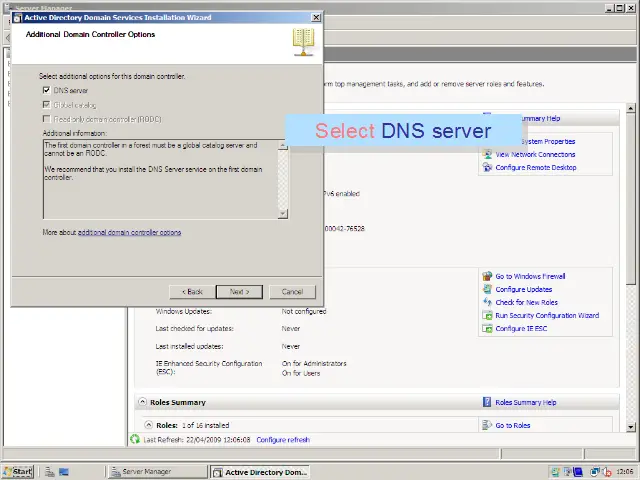Click the wizard title bar icon
This screenshot has height=480, width=640.
tap(18, 18)
